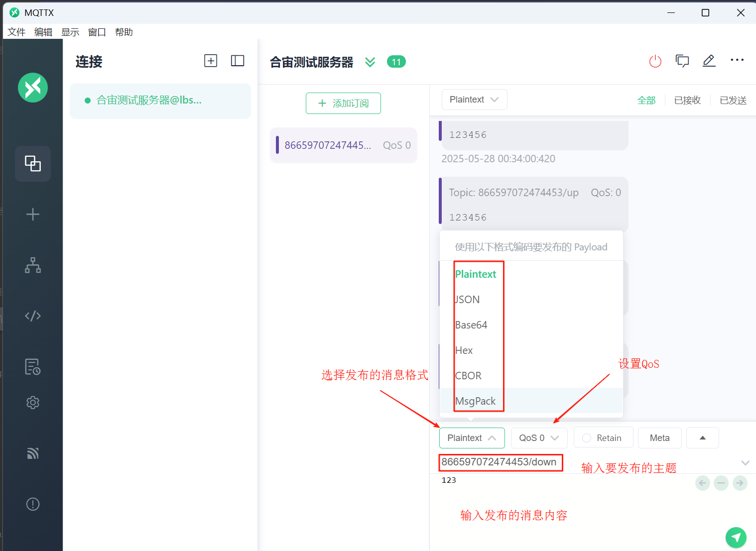Open the new window icon in the header
The height and width of the screenshot is (551, 756).
click(x=682, y=61)
